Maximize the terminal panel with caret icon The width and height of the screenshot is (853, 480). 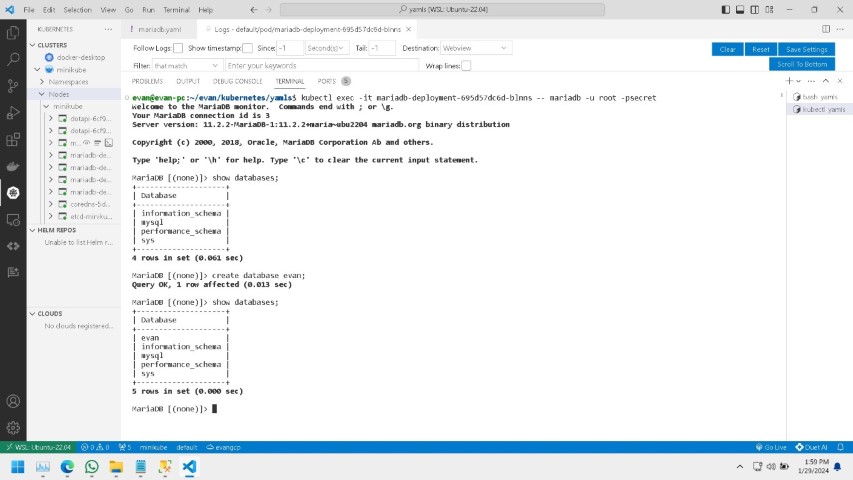pyautogui.click(x=826, y=81)
